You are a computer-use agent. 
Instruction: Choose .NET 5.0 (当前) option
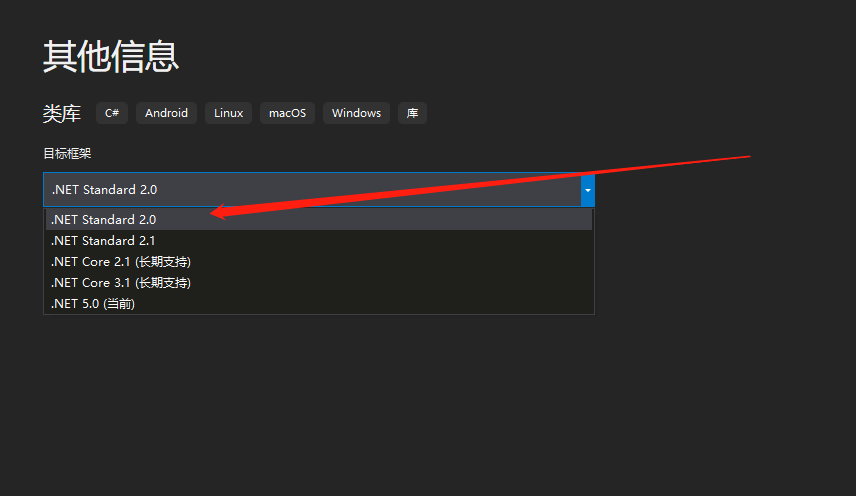point(319,303)
